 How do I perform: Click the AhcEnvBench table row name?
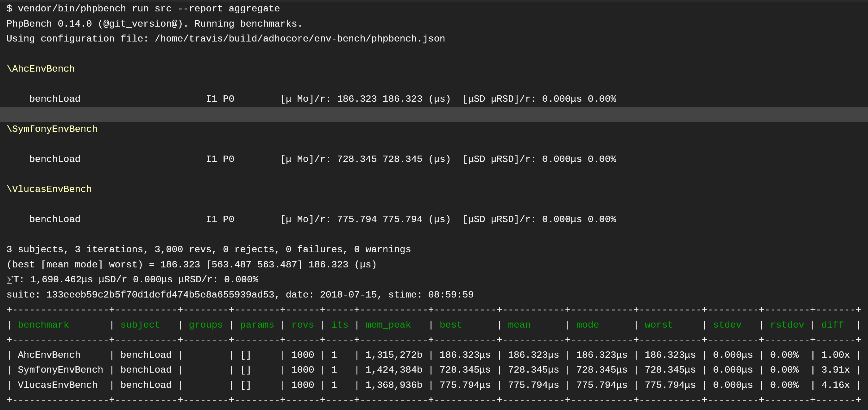click(49, 355)
